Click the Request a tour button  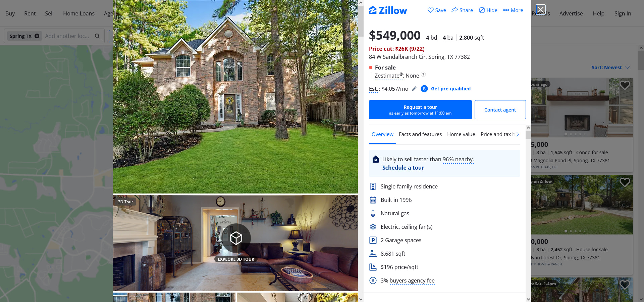[x=420, y=110]
